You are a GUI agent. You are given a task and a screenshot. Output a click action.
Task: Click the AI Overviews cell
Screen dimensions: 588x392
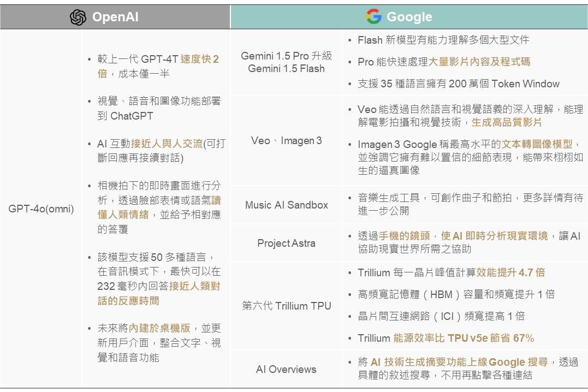[286, 370]
